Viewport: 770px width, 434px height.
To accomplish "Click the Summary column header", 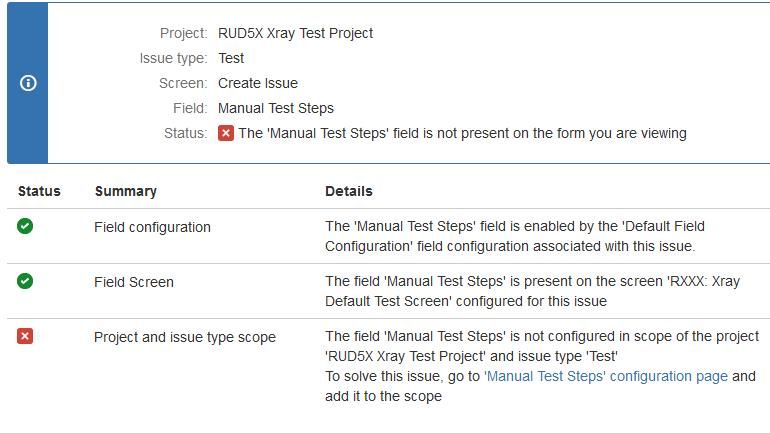I will pos(126,191).
